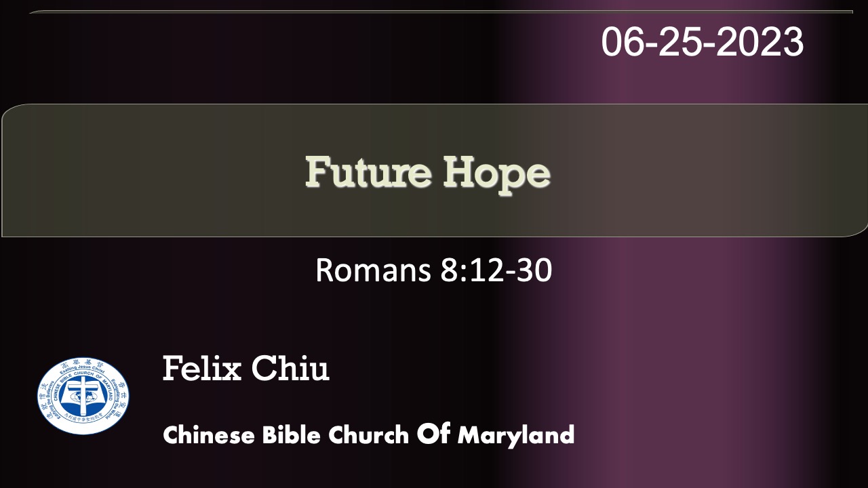
Task: Click the date 06-25-2023
Action: point(702,42)
